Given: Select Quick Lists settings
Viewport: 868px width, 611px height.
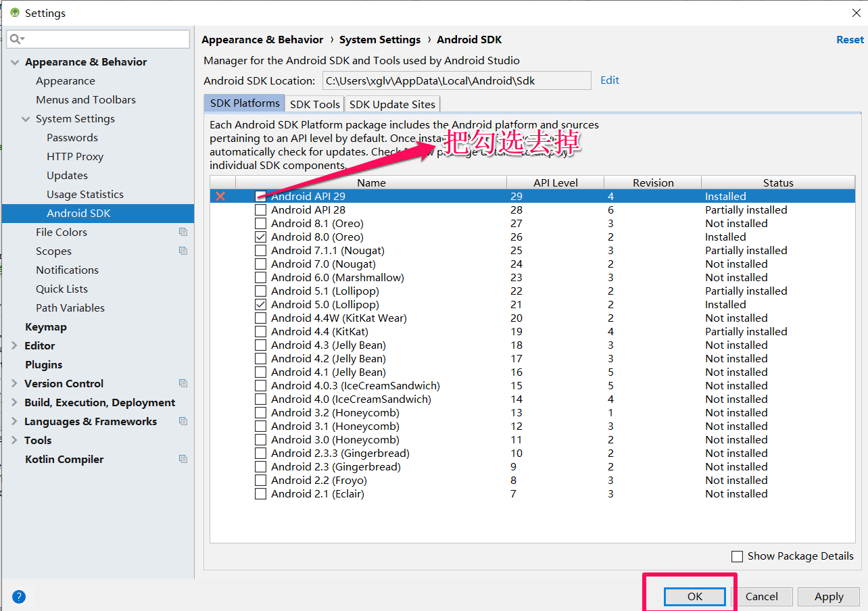Looking at the screenshot, I should point(62,289).
